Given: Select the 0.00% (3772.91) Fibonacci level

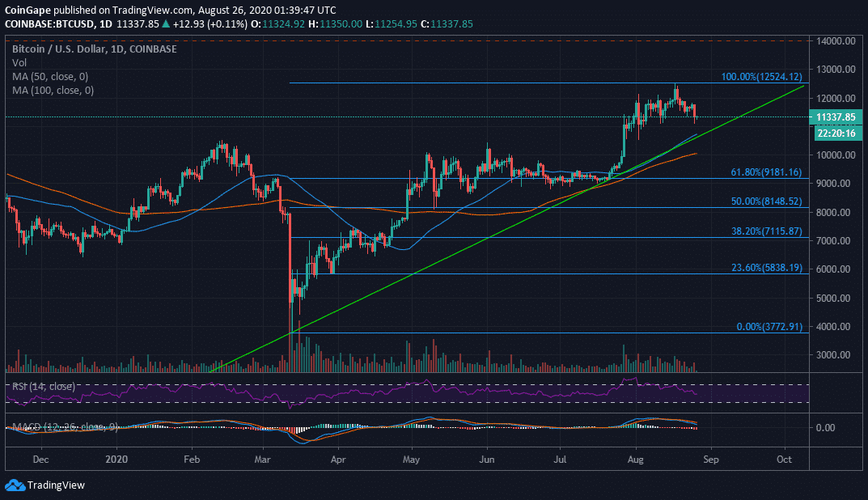Looking at the screenshot, I should coord(768,327).
